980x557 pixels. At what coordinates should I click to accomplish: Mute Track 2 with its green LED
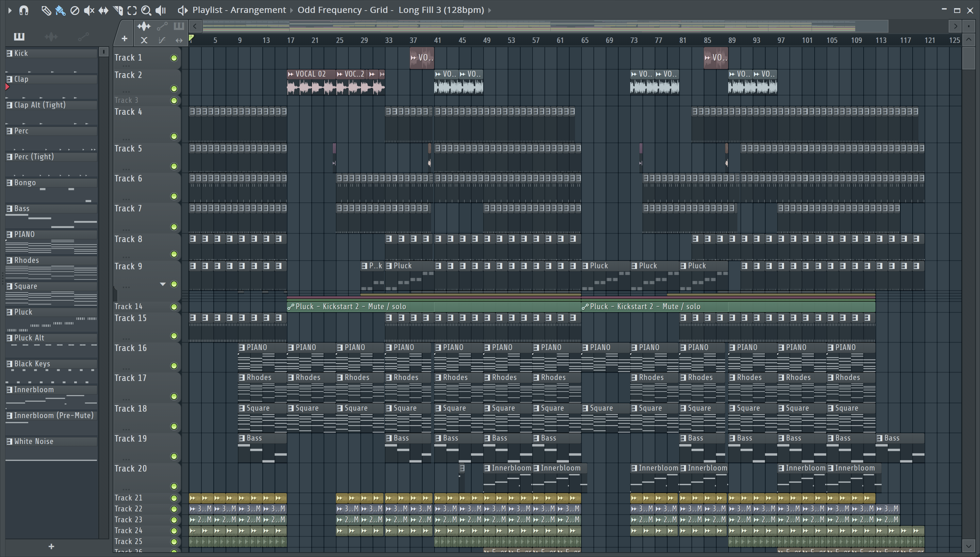coord(174,89)
